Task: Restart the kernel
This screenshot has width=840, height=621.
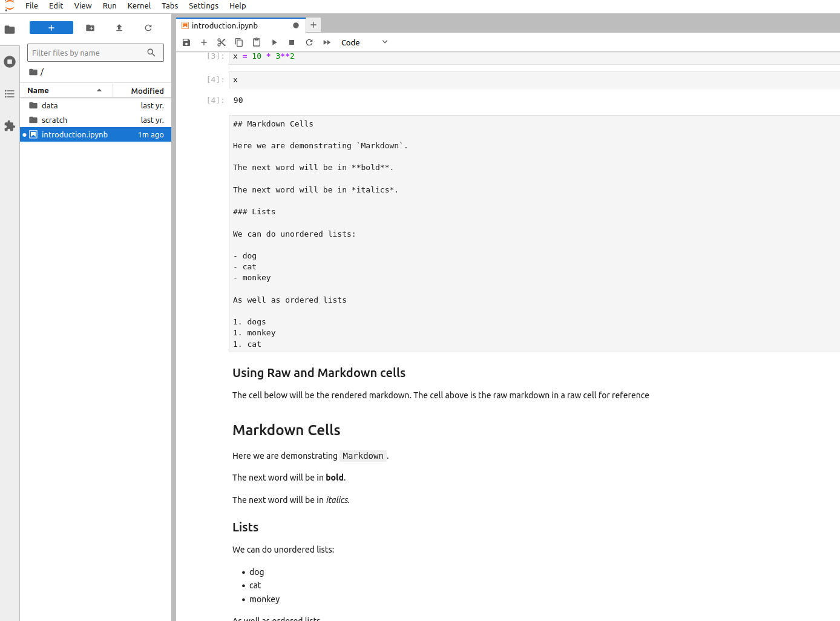Action: tap(309, 42)
